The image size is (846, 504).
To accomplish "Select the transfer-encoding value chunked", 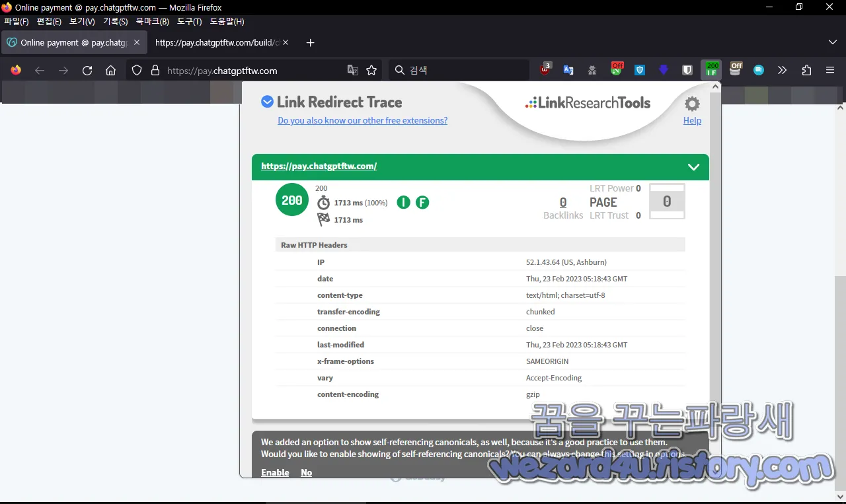I will 540,312.
